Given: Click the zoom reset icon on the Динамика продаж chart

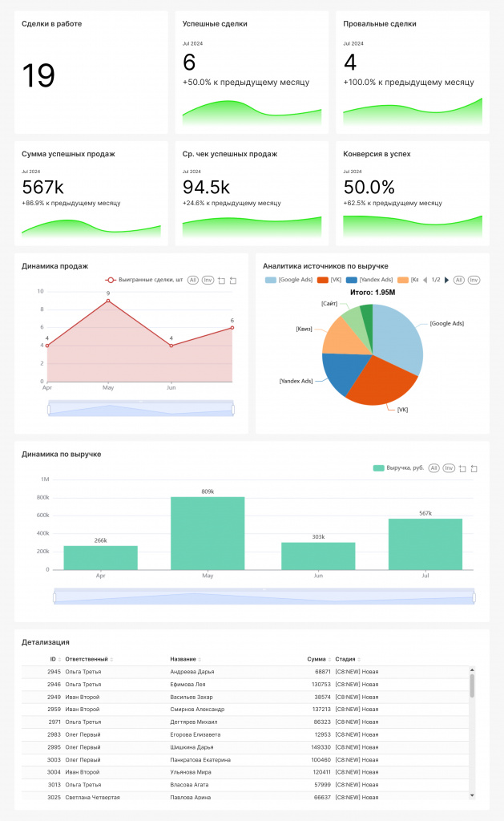Looking at the screenshot, I should [233, 280].
